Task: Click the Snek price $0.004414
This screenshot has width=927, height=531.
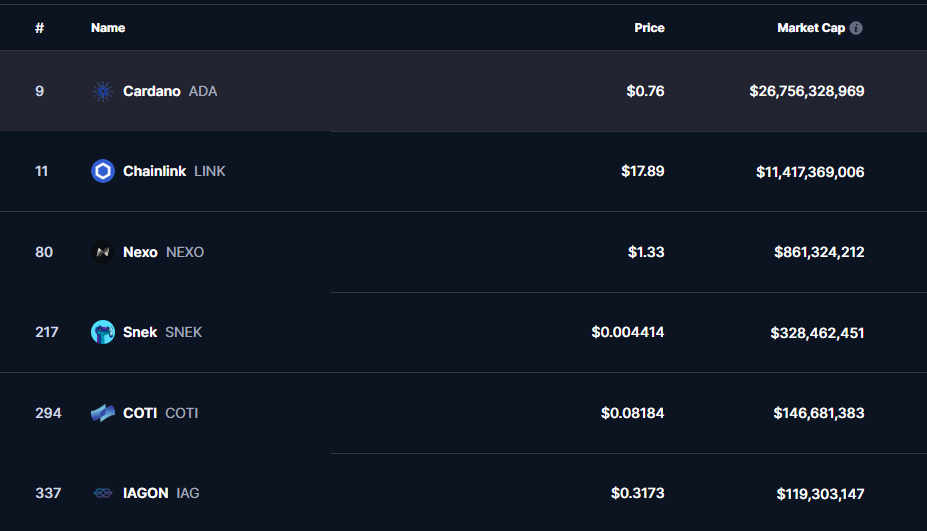Action: 628,332
